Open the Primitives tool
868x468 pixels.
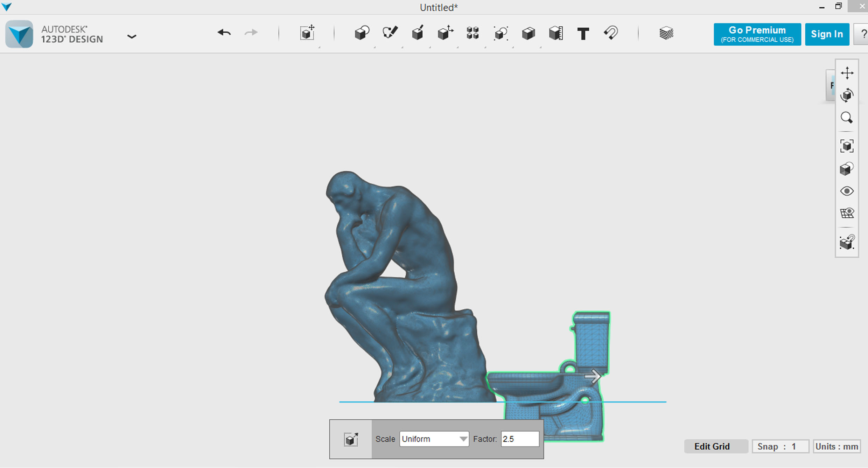(x=362, y=33)
